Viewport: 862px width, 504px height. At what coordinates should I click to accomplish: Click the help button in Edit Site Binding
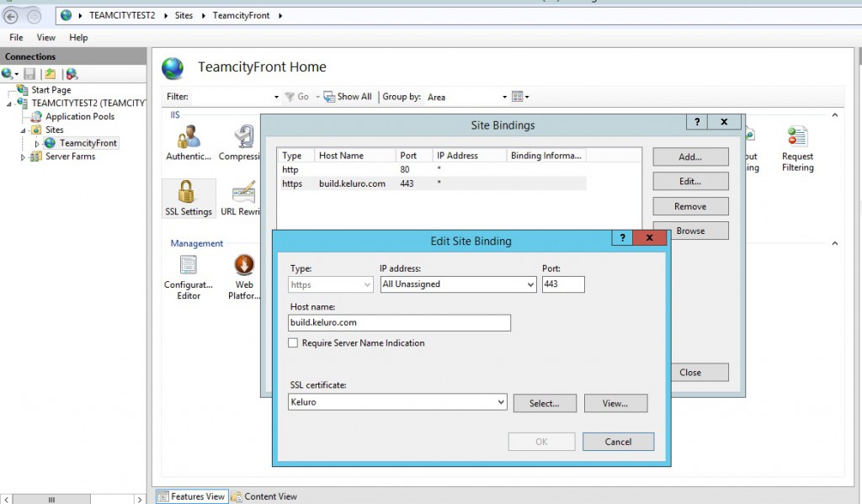click(x=622, y=237)
